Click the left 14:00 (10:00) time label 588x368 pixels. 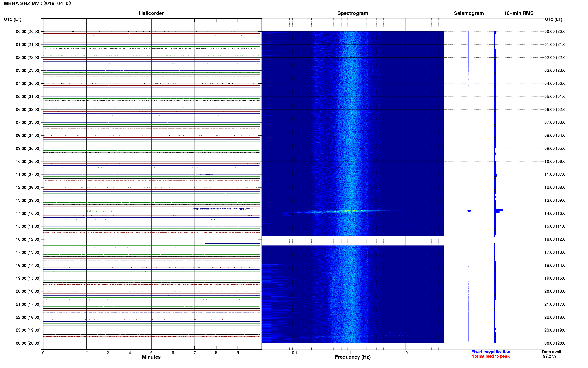click(28, 213)
